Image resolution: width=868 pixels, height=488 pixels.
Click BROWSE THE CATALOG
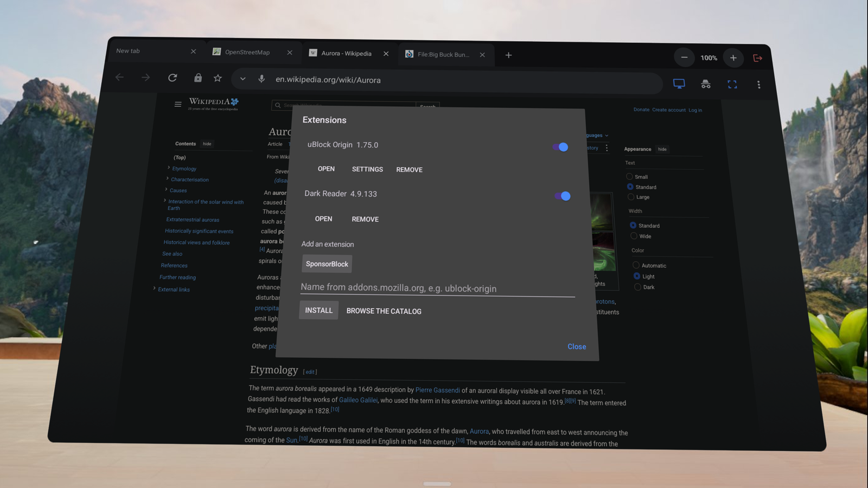click(x=384, y=311)
